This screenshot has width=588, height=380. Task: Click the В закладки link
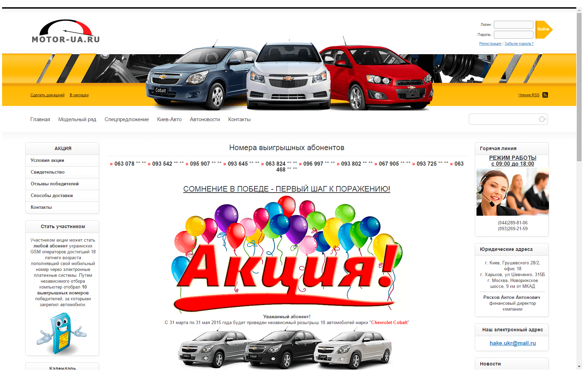pyautogui.click(x=79, y=95)
